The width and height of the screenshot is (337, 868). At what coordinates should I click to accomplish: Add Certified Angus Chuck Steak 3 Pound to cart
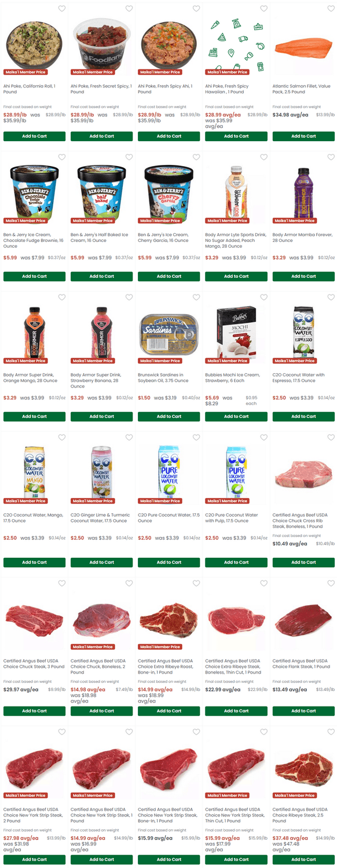[34, 711]
